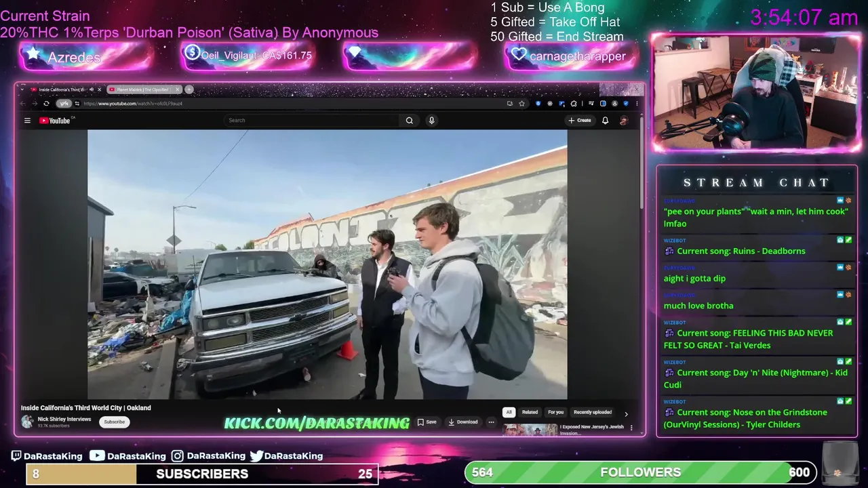This screenshot has height=488, width=868.
Task: Click 'much love brotha' chat message
Action: (x=698, y=306)
